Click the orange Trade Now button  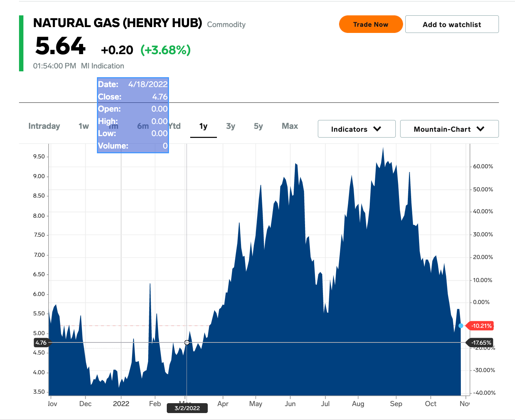[371, 25]
